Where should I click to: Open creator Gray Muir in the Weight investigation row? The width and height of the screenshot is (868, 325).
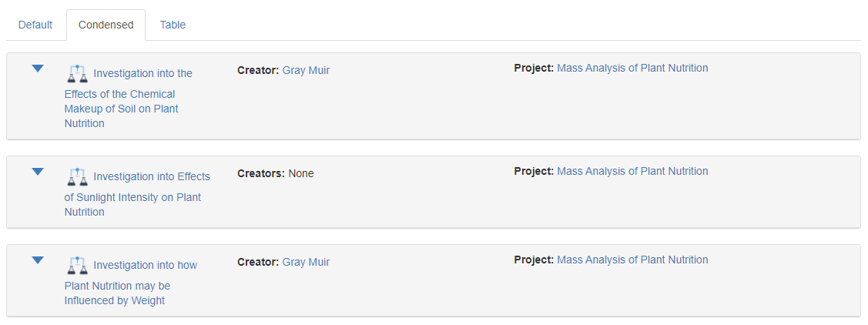click(x=306, y=262)
